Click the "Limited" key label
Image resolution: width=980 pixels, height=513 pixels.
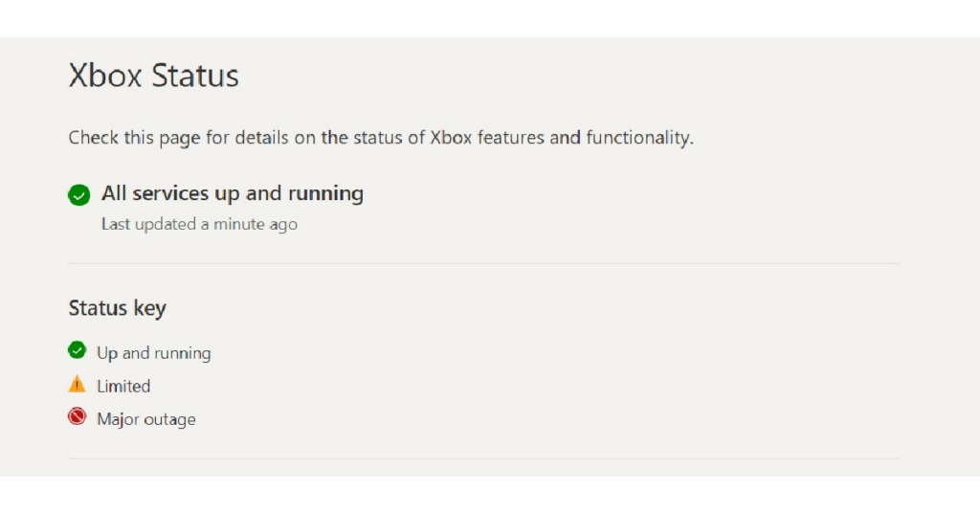point(123,387)
